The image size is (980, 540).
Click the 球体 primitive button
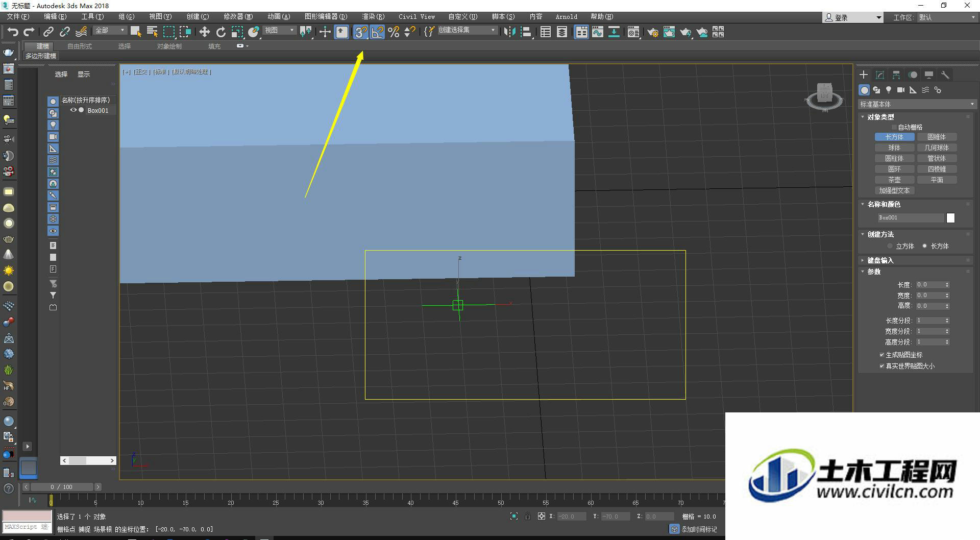[x=894, y=148]
